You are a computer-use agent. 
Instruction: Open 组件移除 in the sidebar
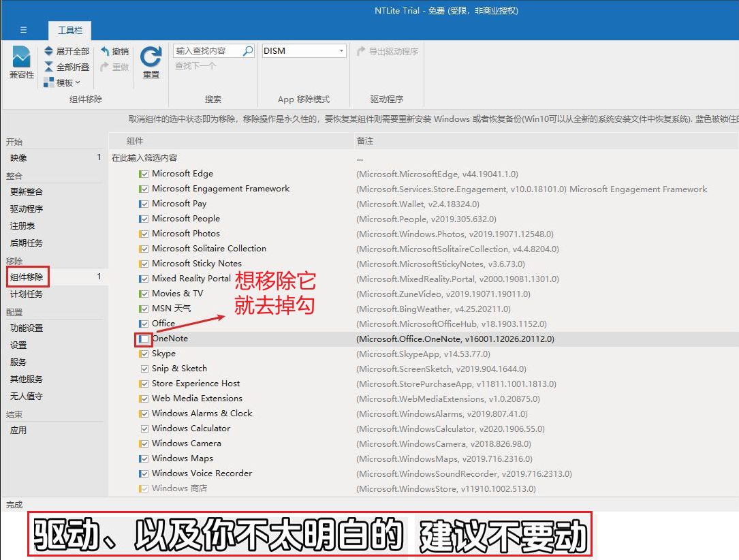click(27, 277)
